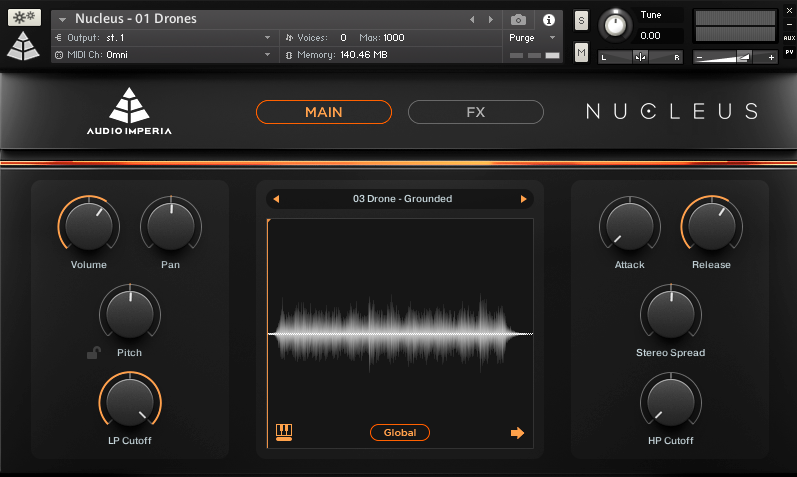
Task: Solo the instrument with the S button
Action: tap(581, 21)
